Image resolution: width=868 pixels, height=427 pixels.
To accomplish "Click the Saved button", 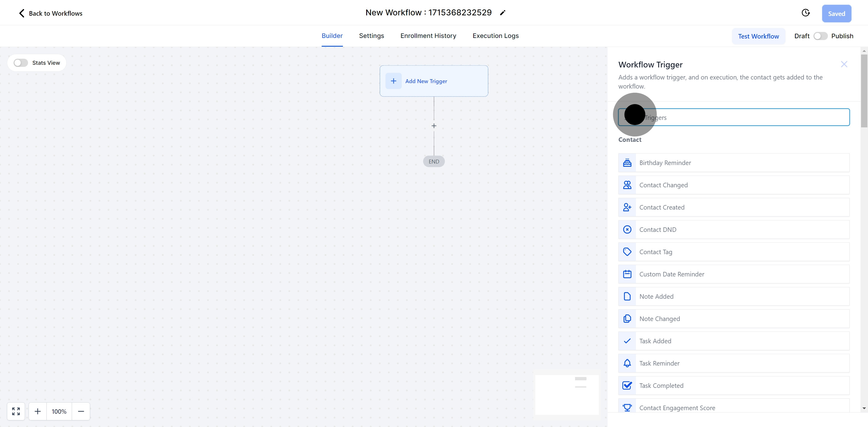I will pos(836,14).
